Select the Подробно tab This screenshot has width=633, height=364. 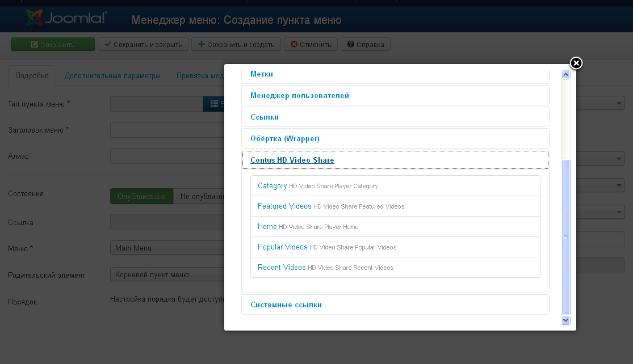32,76
